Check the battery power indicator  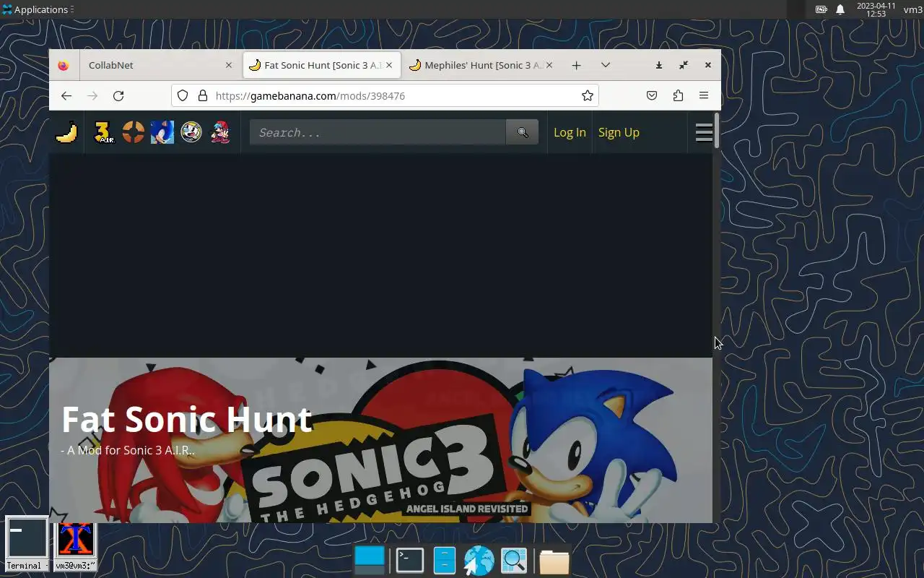pos(821,9)
